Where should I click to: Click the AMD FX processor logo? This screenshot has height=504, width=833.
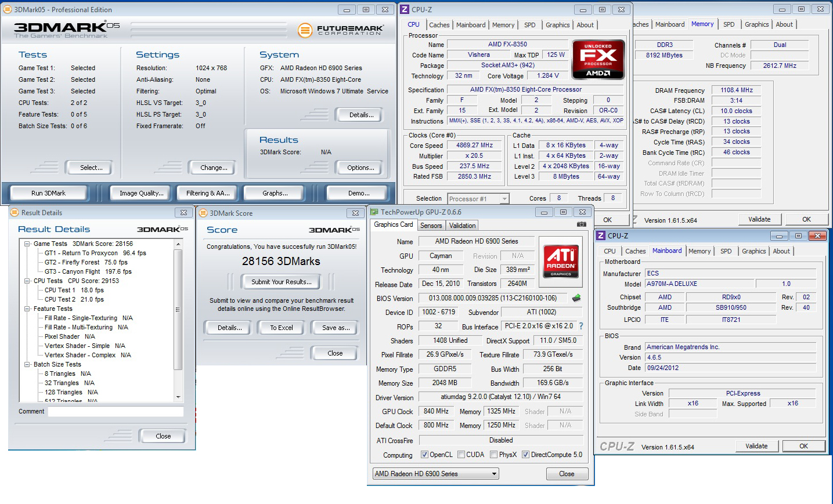[x=598, y=59]
